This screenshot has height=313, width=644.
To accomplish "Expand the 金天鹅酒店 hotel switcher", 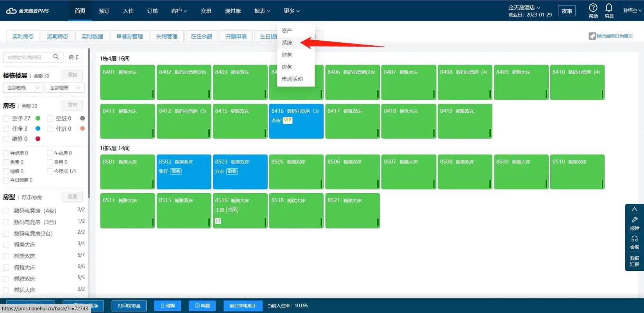I will click(524, 7).
